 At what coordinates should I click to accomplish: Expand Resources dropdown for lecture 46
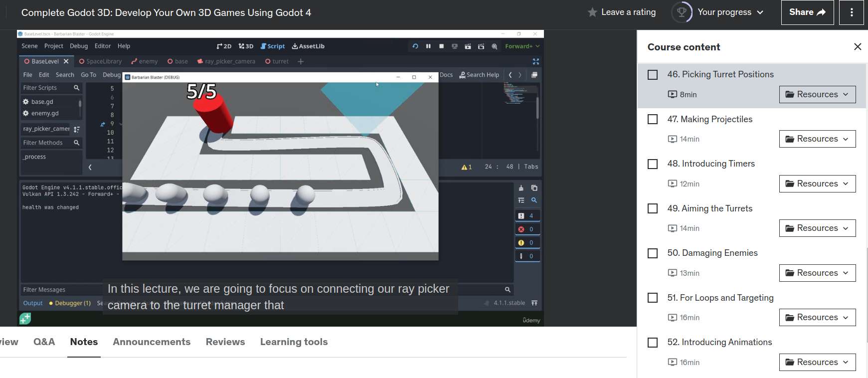click(x=817, y=94)
